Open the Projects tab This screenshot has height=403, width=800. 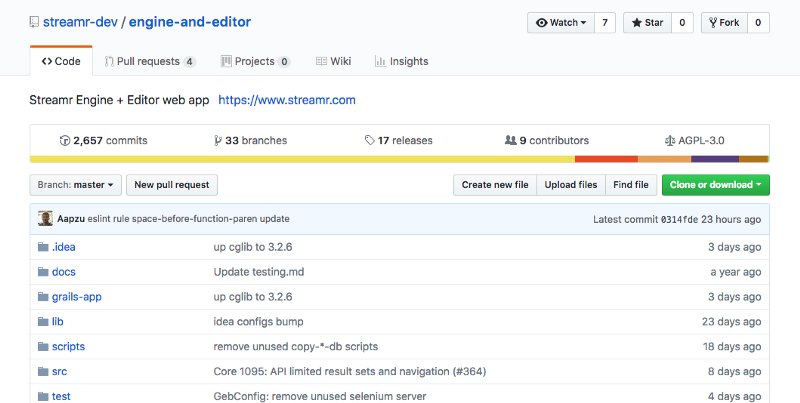point(255,61)
